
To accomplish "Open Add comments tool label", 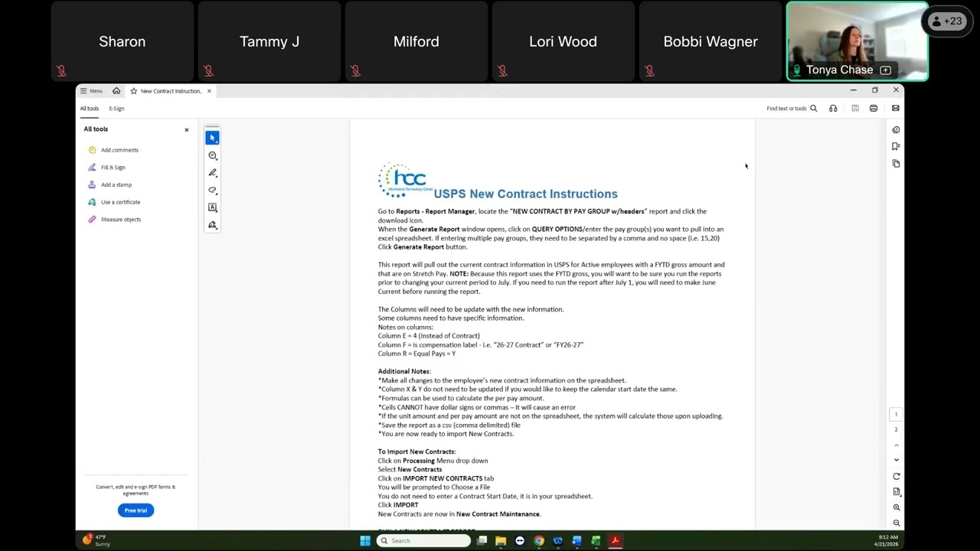I will point(119,150).
